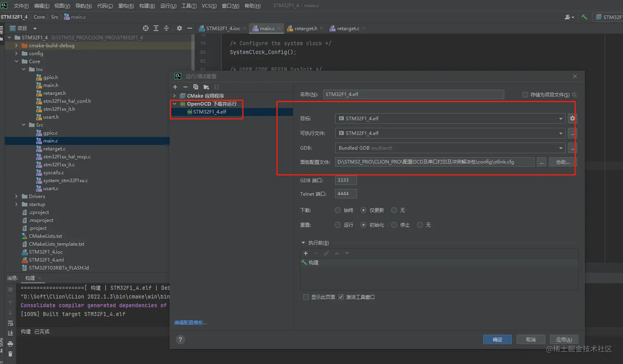The width and height of the screenshot is (623, 364).
Task: Close the main.c editor tab
Action: [x=279, y=28]
